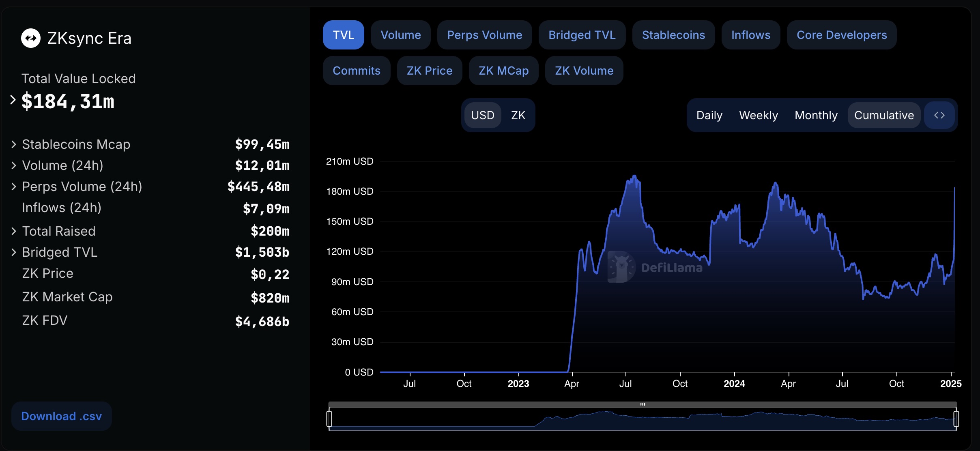Screen dimensions: 980x451
Task: Click the mini overview chart in range selector
Action: coord(643,419)
